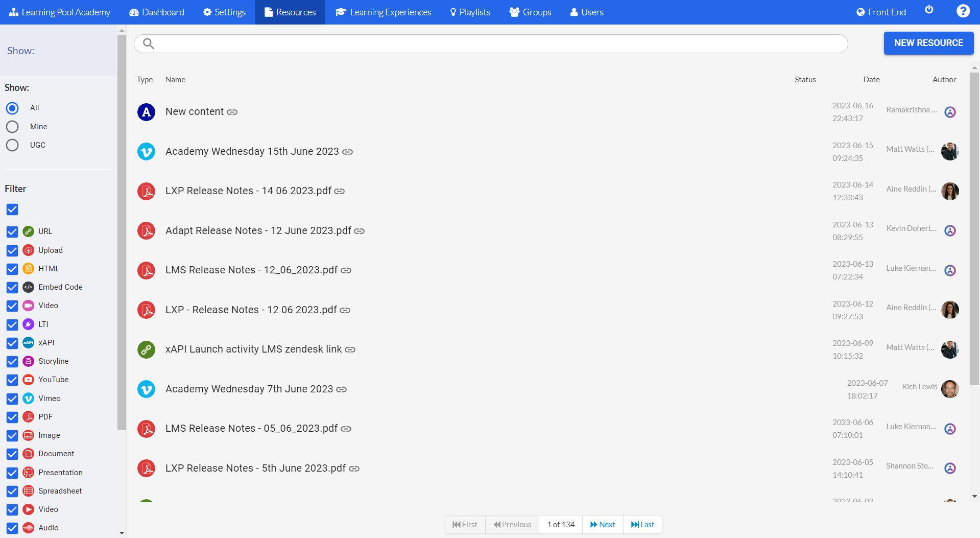980x538 pixels.
Task: Select the UGC radio button
Action: (x=12, y=145)
